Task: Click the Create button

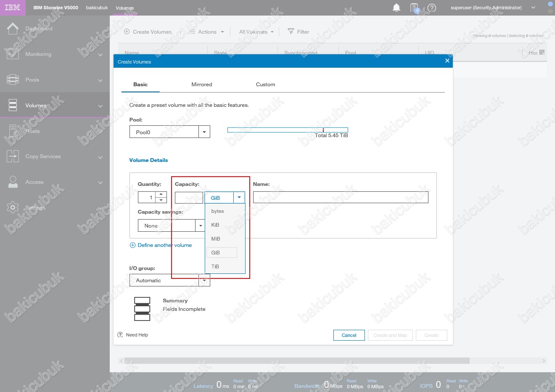Action: tap(431, 335)
